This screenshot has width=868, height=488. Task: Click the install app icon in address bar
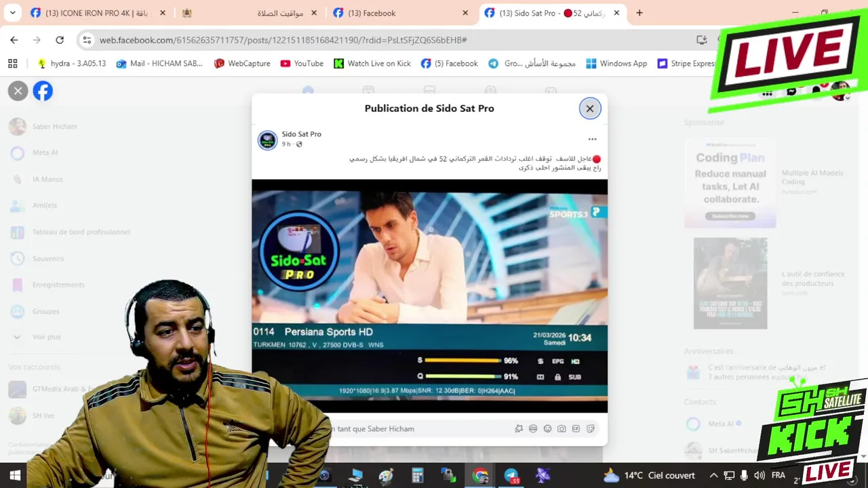tap(702, 40)
